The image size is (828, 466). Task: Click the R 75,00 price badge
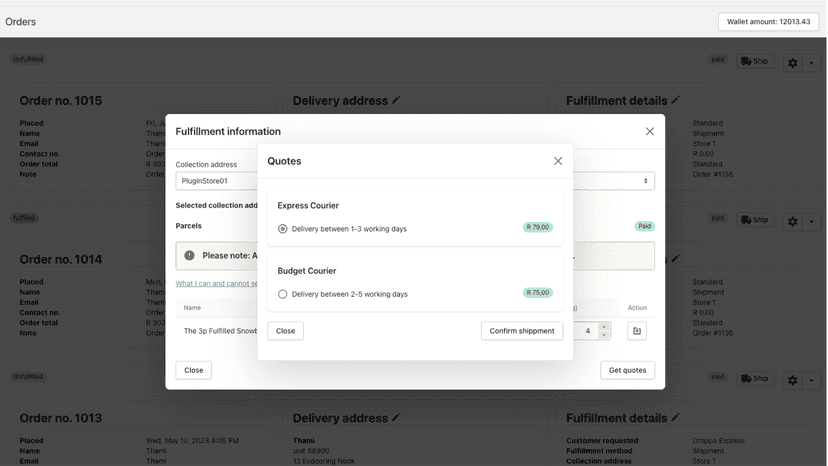pos(538,292)
